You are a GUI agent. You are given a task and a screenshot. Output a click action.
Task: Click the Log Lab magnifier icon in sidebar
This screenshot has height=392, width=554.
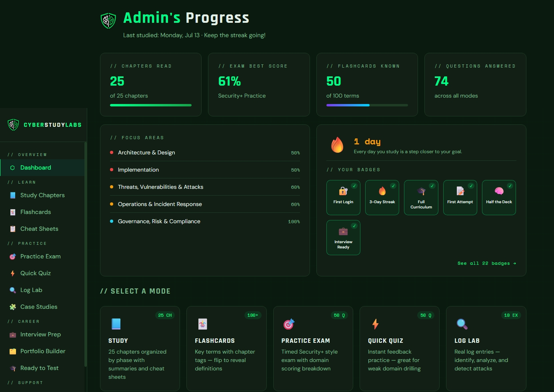13,290
